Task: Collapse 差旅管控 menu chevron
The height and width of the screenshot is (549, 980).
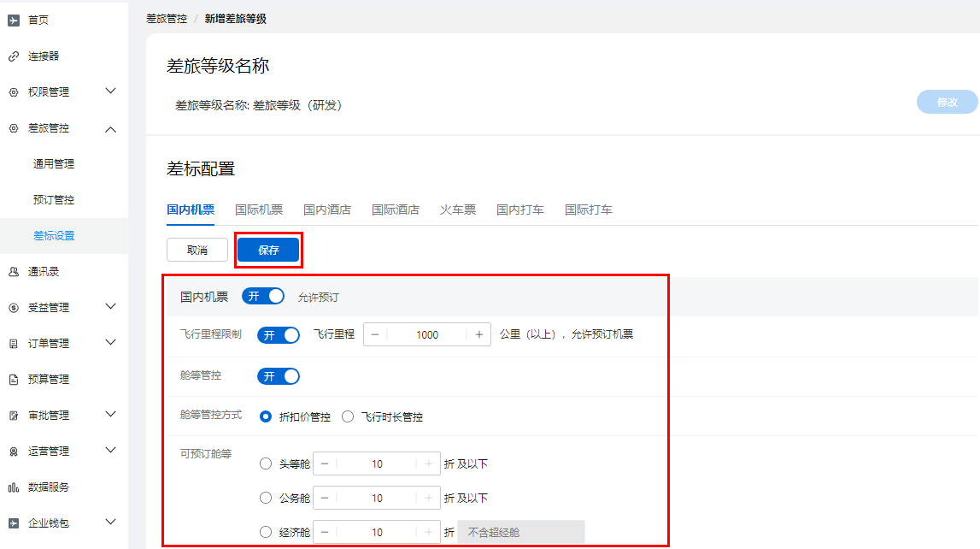Action: pyautogui.click(x=110, y=129)
